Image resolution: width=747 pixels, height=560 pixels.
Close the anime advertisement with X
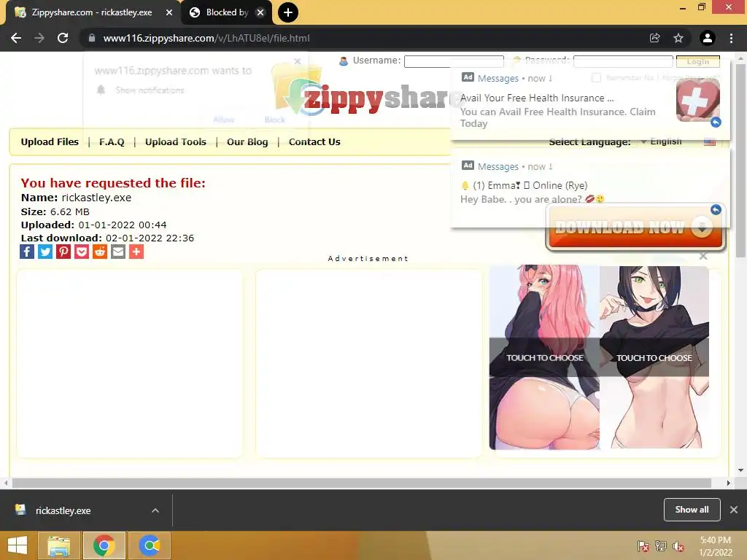[x=703, y=256]
